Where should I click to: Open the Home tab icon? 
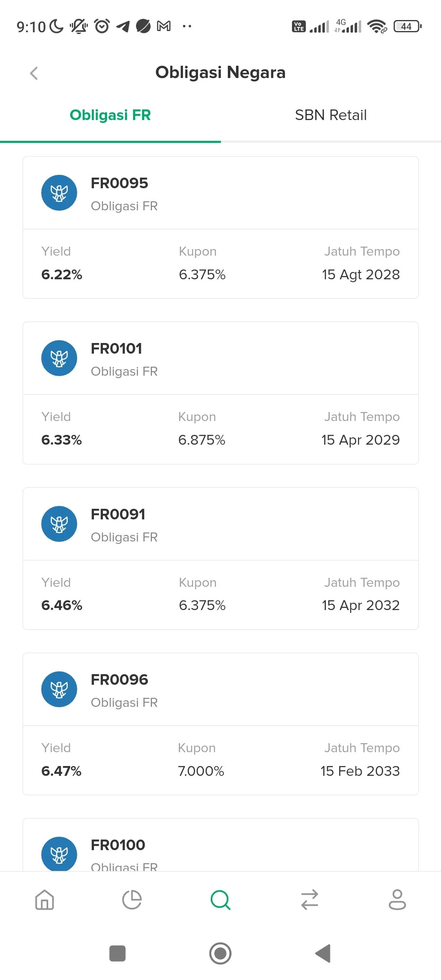pyautogui.click(x=45, y=900)
